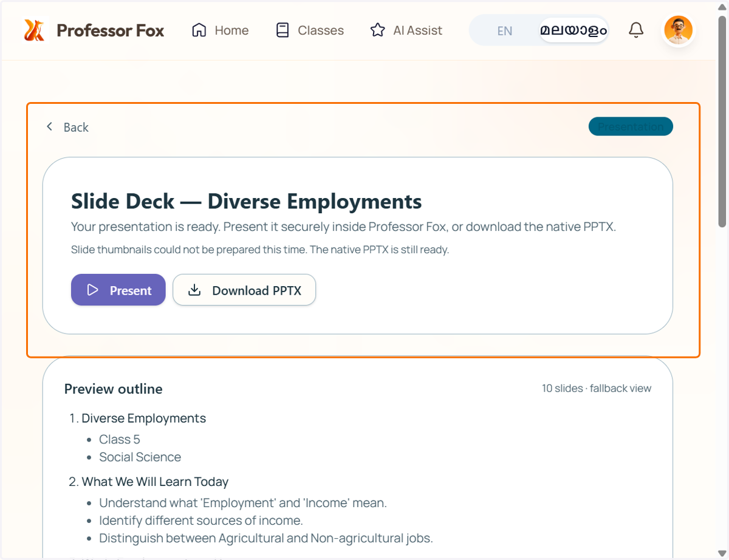Open the Home nav item
Screen dimensions: 729x560
tap(220, 30)
